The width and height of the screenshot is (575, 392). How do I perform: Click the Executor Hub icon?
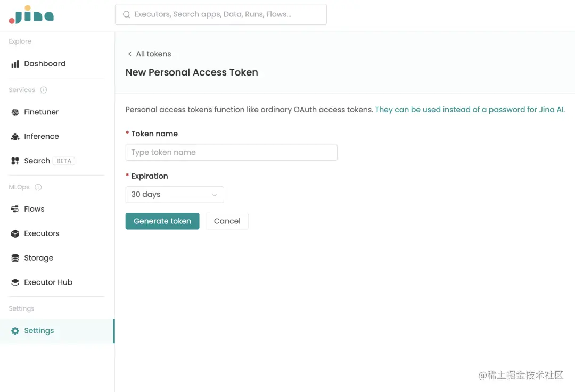point(15,282)
